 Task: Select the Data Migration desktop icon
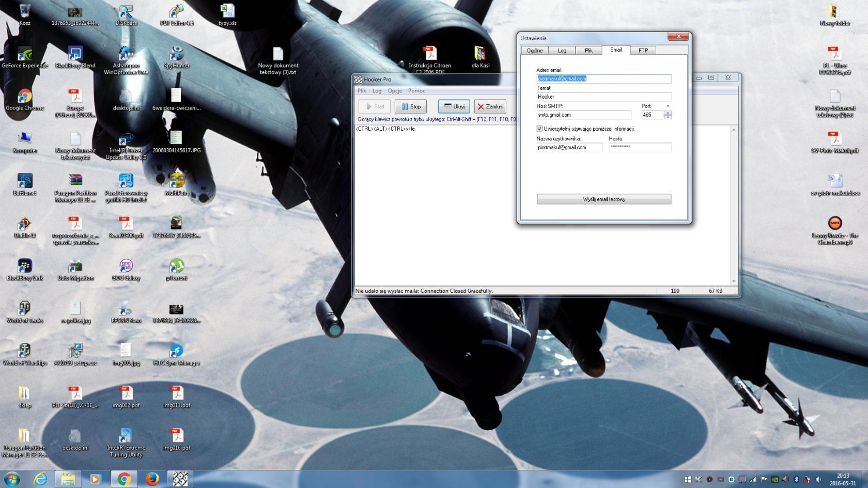[x=75, y=270]
